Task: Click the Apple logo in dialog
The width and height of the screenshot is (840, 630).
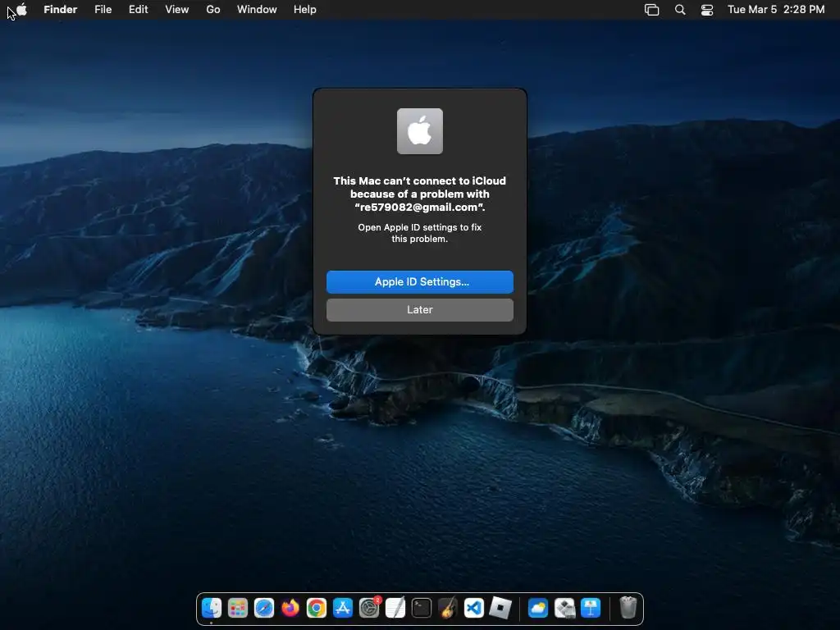Action: tap(420, 131)
